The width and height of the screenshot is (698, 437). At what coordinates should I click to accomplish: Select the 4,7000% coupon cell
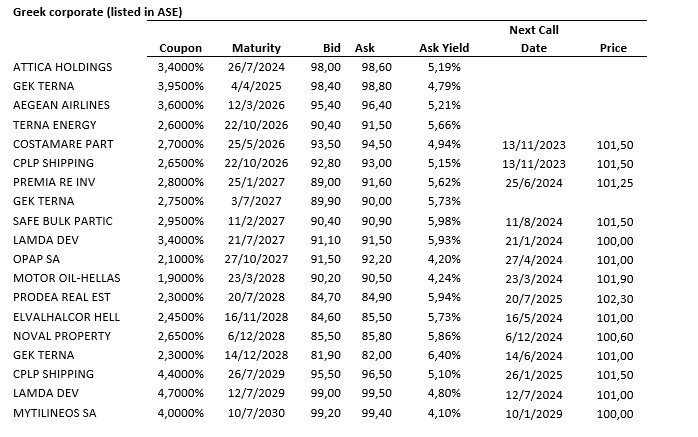point(182,394)
